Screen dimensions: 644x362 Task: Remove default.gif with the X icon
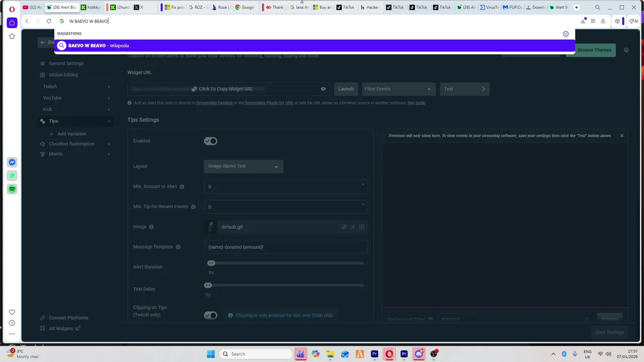[353, 227]
